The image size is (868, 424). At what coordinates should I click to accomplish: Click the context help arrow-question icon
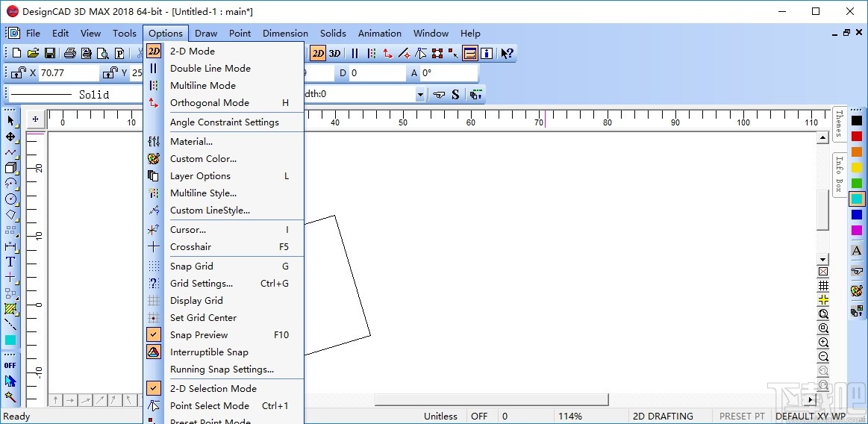point(507,53)
